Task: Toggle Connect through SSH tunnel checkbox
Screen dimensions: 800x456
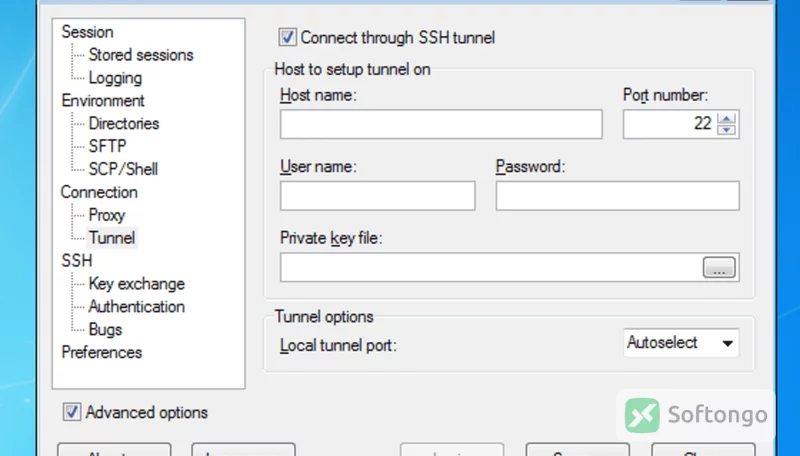Action: pyautogui.click(x=287, y=37)
